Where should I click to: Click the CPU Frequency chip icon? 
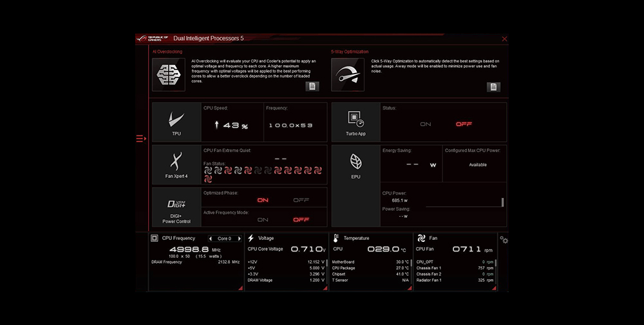pos(155,238)
